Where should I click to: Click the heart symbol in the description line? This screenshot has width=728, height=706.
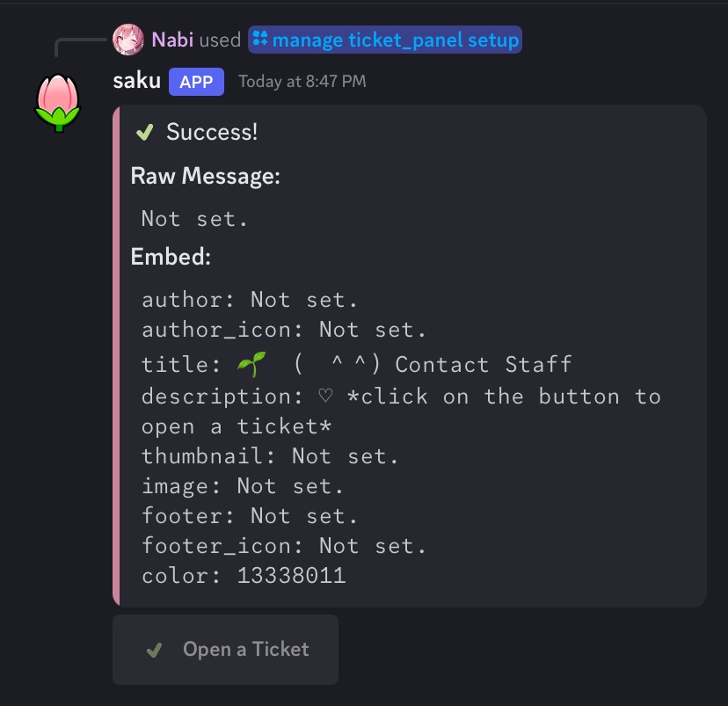click(325, 397)
